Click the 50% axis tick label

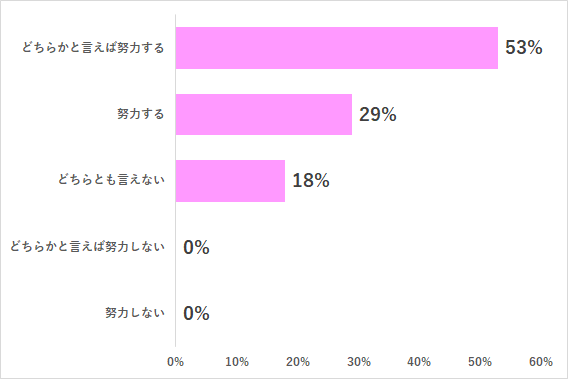tap(480, 362)
